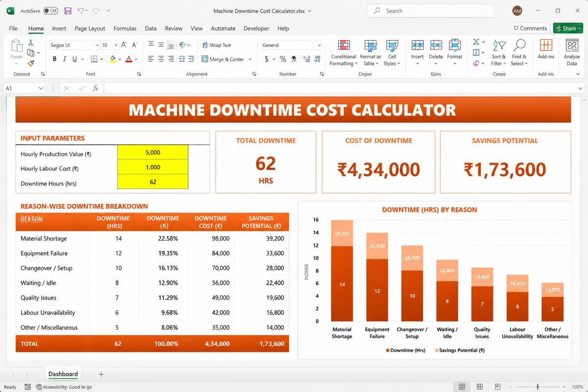This screenshot has width=588, height=392.
Task: Click Accessibility: Good to go status
Action: click(64, 387)
